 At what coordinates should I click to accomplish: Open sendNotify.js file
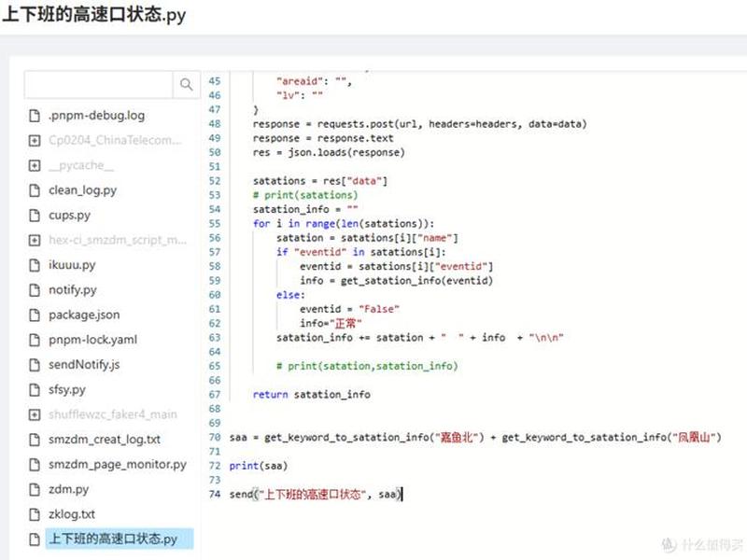click(x=84, y=365)
